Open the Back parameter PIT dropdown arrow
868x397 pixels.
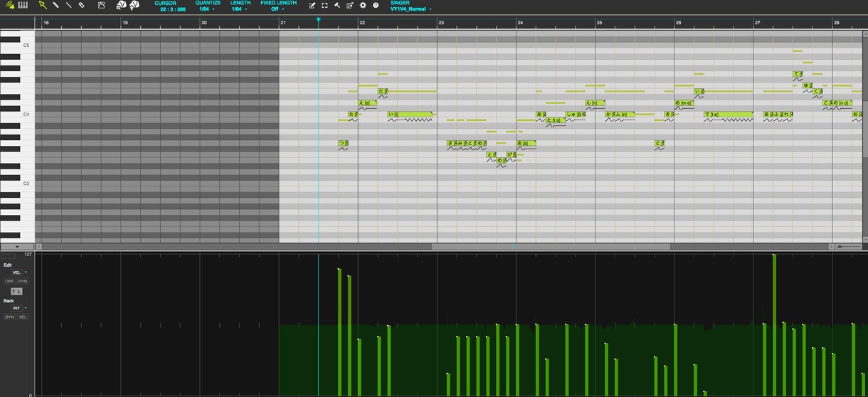tap(26, 308)
